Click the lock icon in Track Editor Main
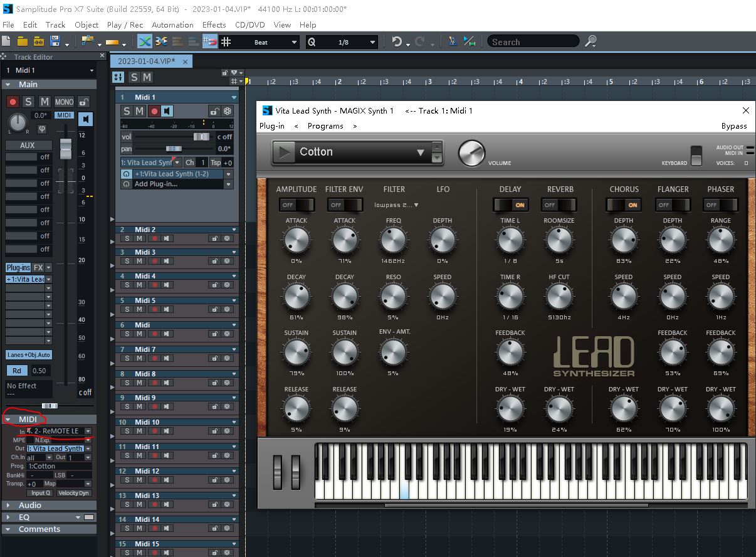This screenshot has height=557, width=756. (x=83, y=102)
